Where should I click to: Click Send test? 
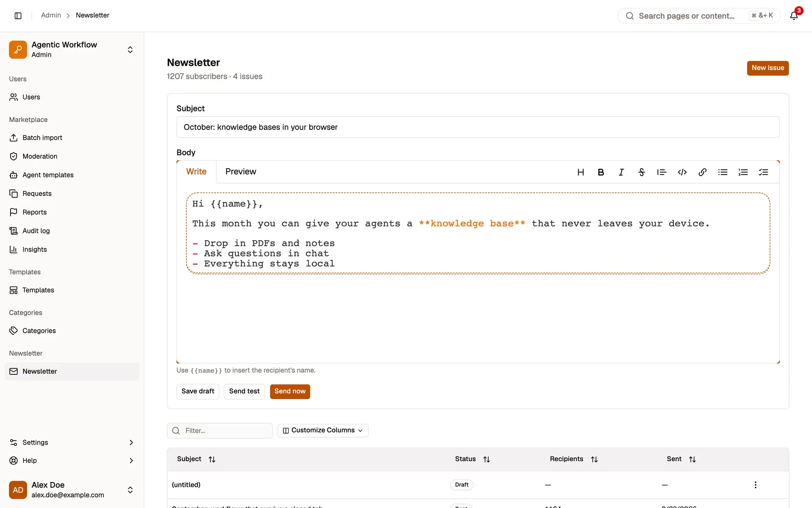[x=244, y=391]
